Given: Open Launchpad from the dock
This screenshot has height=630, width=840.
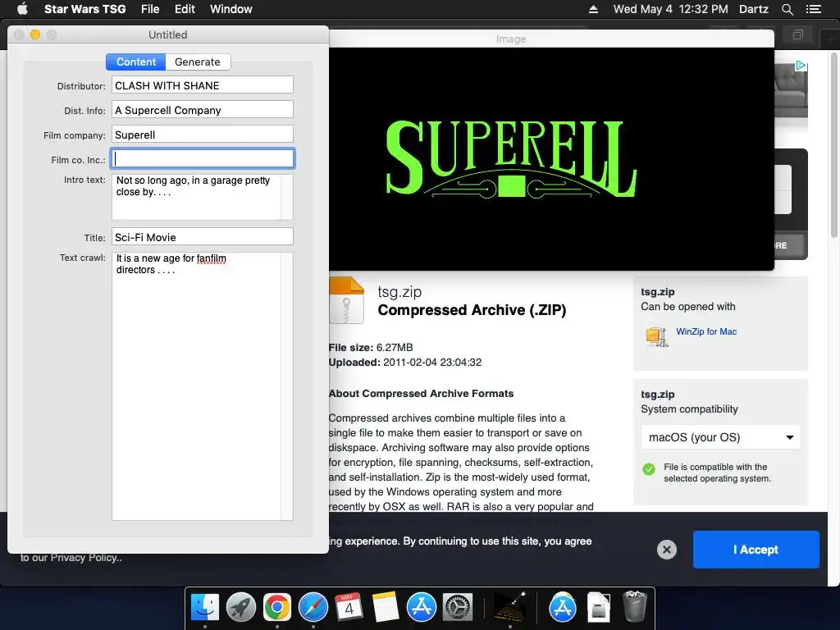Looking at the screenshot, I should 241,607.
